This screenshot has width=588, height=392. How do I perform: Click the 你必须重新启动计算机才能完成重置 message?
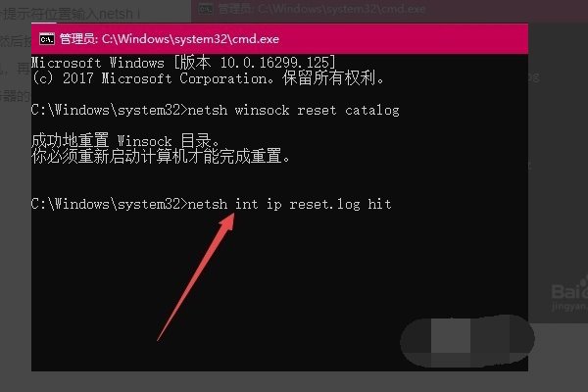pos(161,156)
